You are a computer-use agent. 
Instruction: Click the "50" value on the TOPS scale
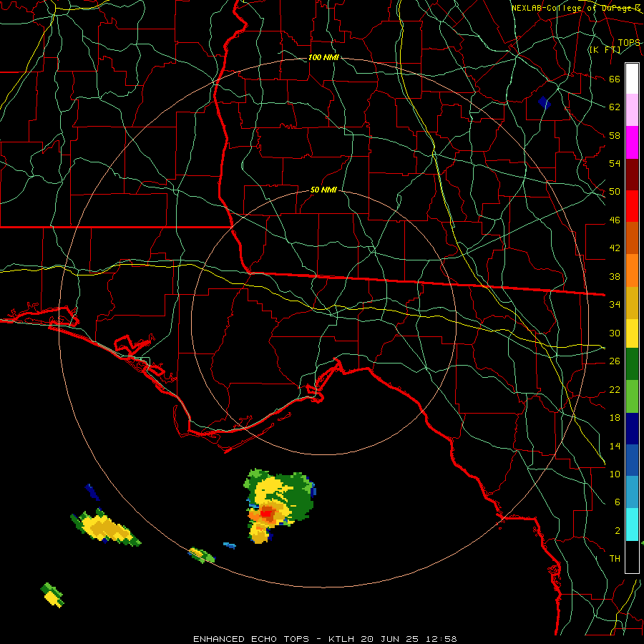point(615,191)
